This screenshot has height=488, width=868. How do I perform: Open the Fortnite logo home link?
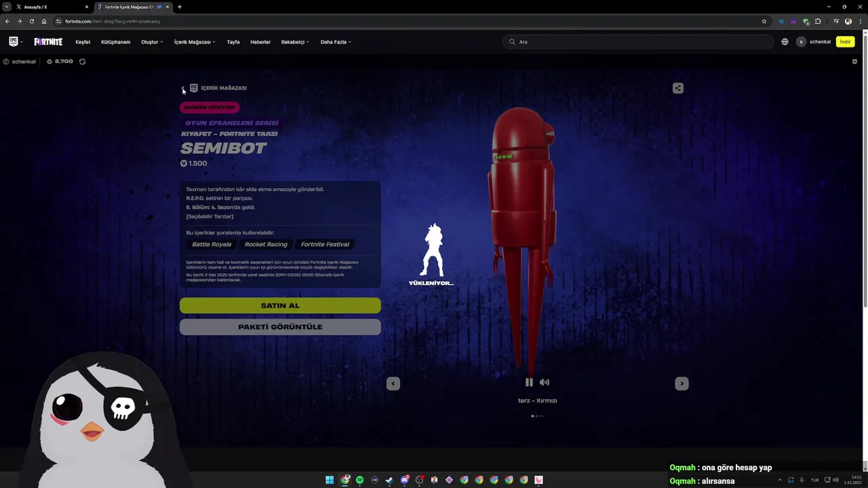tap(48, 42)
